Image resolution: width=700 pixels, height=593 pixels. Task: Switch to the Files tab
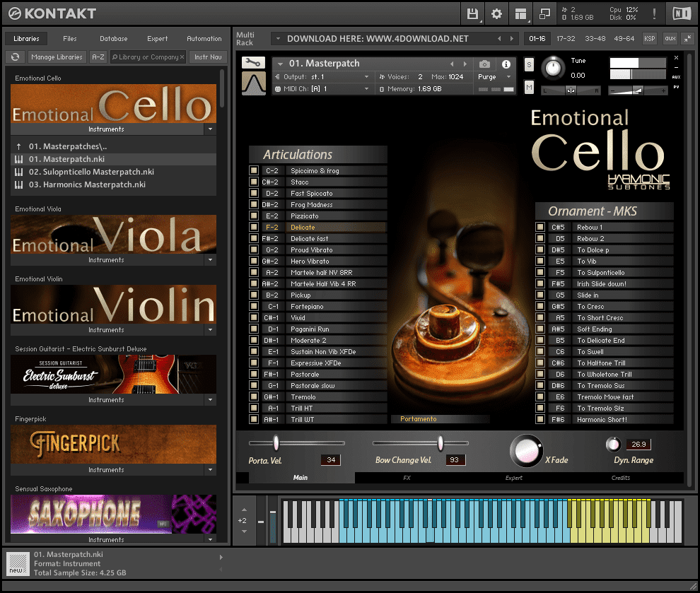69,38
